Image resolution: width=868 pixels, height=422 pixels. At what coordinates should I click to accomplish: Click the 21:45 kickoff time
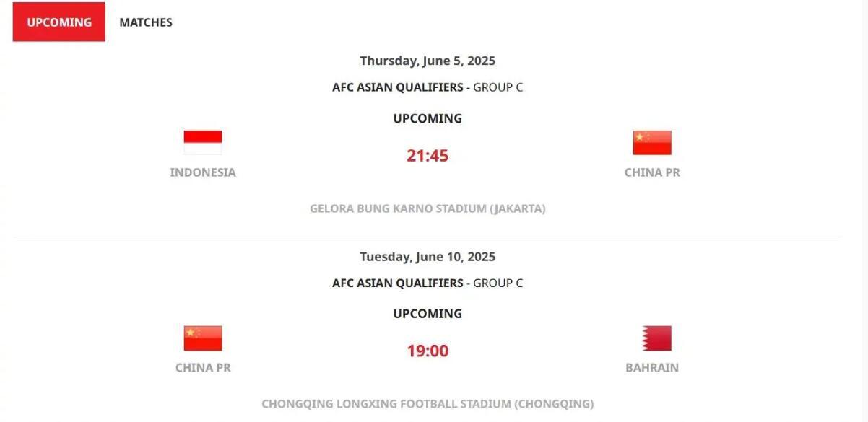pos(428,156)
